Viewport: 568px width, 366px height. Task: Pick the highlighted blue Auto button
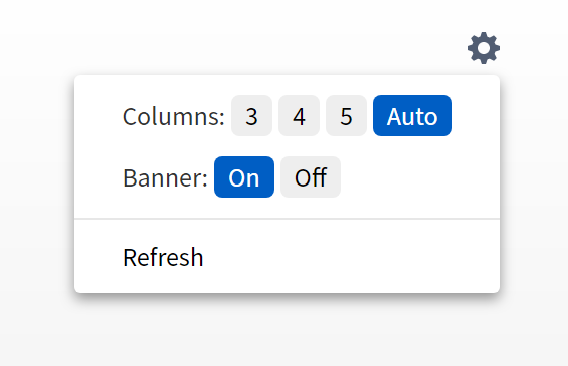pos(412,116)
